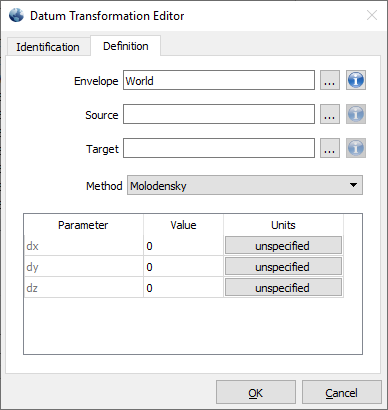388x410 pixels.
Task: Browse for Target with ellipsis button
Action: tap(330, 148)
